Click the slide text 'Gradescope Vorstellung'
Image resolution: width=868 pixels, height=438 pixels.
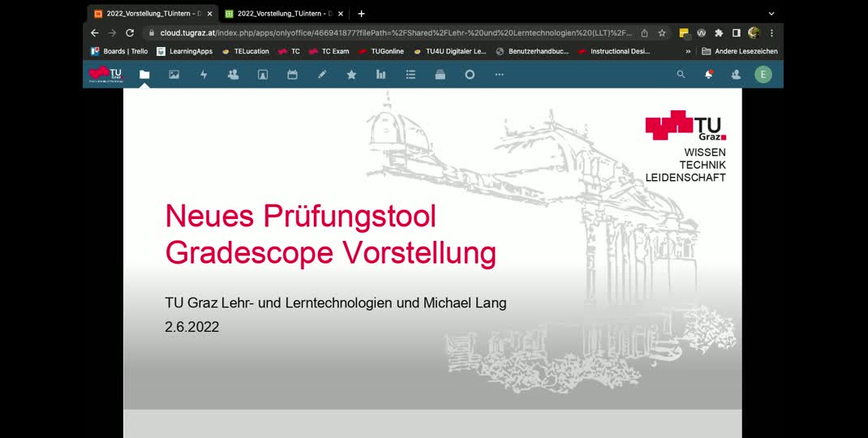pos(330,252)
